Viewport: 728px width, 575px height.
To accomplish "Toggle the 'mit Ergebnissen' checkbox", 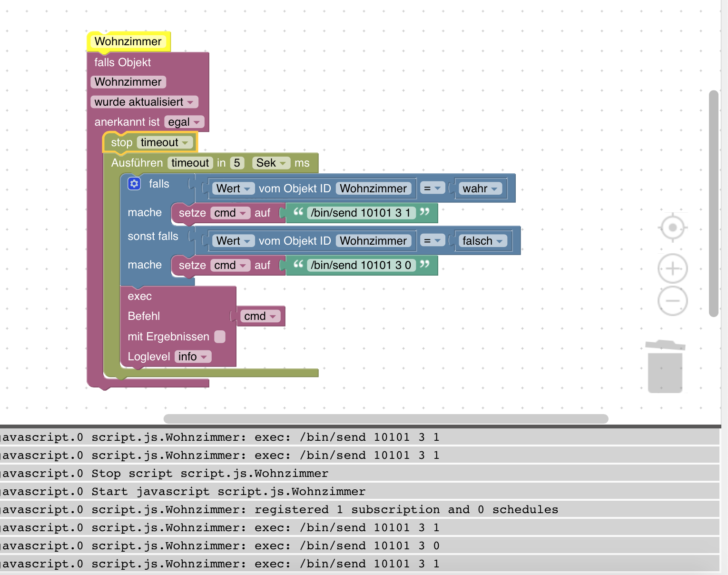I will pyautogui.click(x=220, y=337).
